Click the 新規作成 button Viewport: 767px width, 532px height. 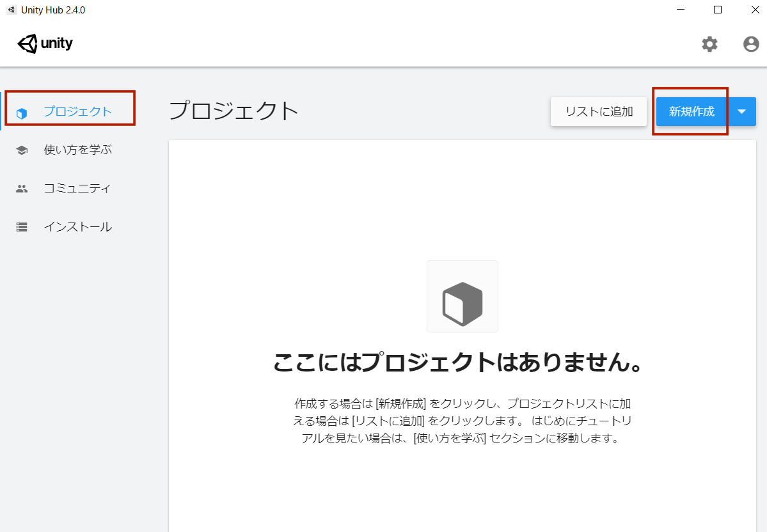pyautogui.click(x=691, y=111)
